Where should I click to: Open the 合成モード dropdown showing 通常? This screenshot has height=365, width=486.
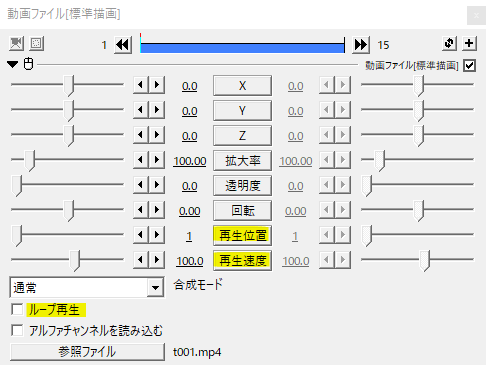[87, 287]
